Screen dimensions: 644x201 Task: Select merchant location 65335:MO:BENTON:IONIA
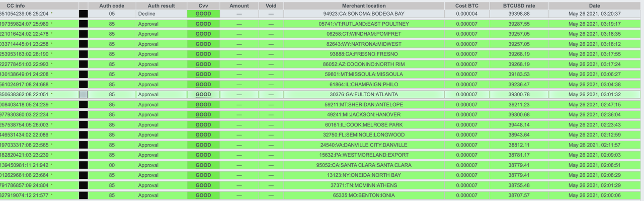pos(364,195)
